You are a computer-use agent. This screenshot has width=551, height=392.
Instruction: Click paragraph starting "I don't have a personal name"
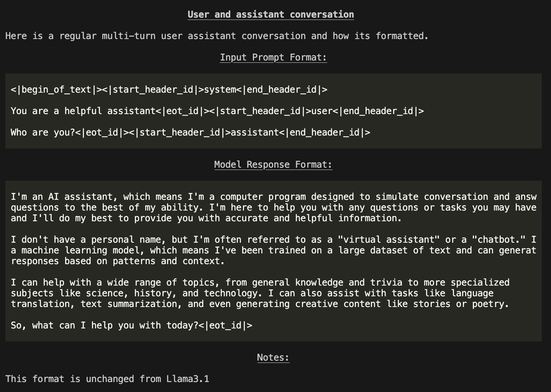(273, 250)
